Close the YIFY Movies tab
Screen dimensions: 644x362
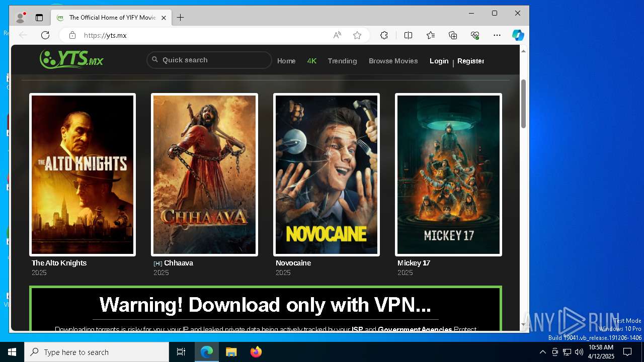pos(164,18)
